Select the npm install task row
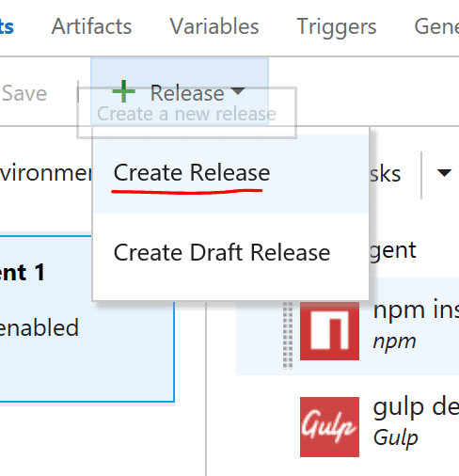The image size is (459, 476). pos(347,326)
